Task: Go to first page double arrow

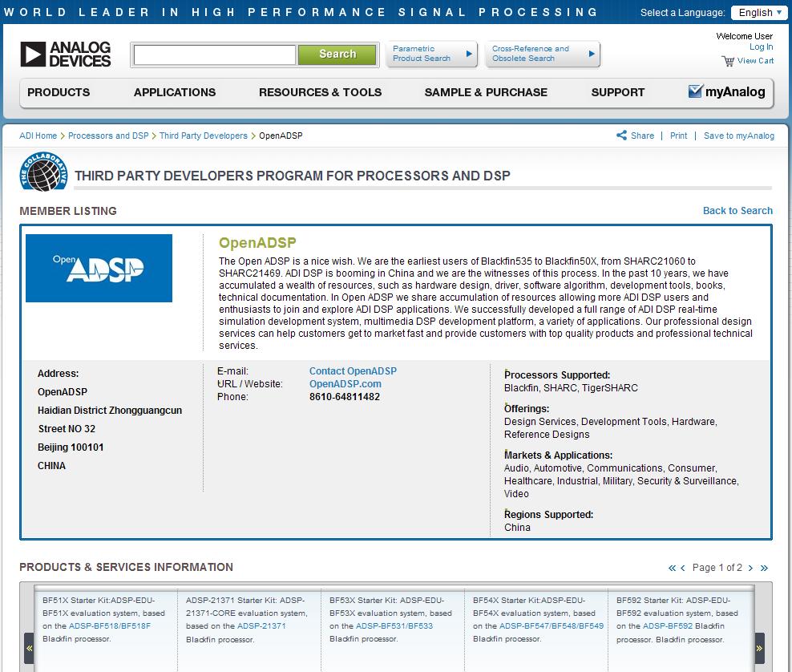Action: click(672, 568)
